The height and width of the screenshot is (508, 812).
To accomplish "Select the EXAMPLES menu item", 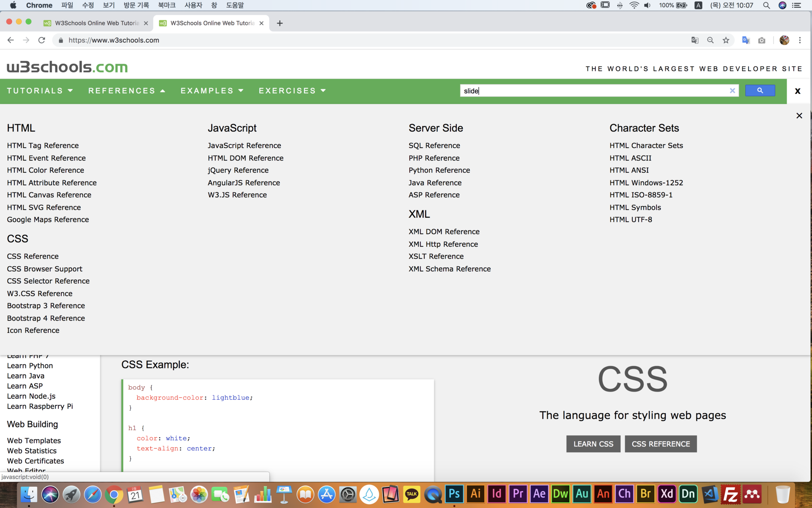I will (x=211, y=91).
